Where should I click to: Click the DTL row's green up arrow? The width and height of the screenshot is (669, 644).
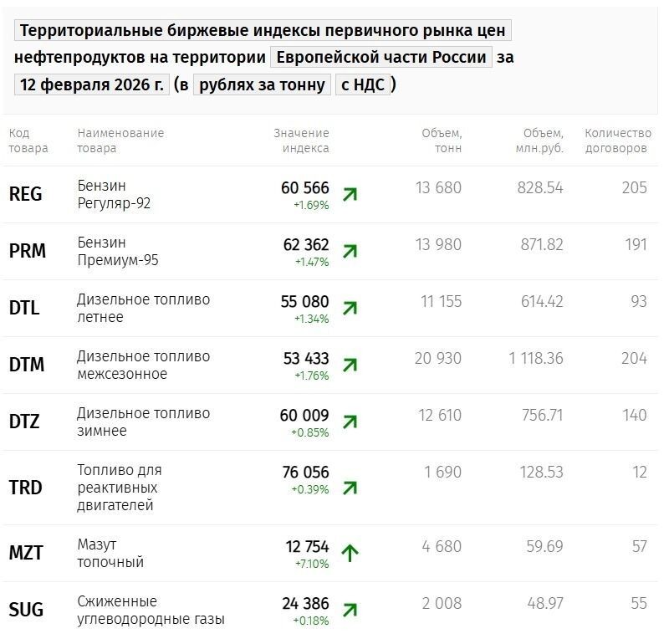tap(350, 309)
